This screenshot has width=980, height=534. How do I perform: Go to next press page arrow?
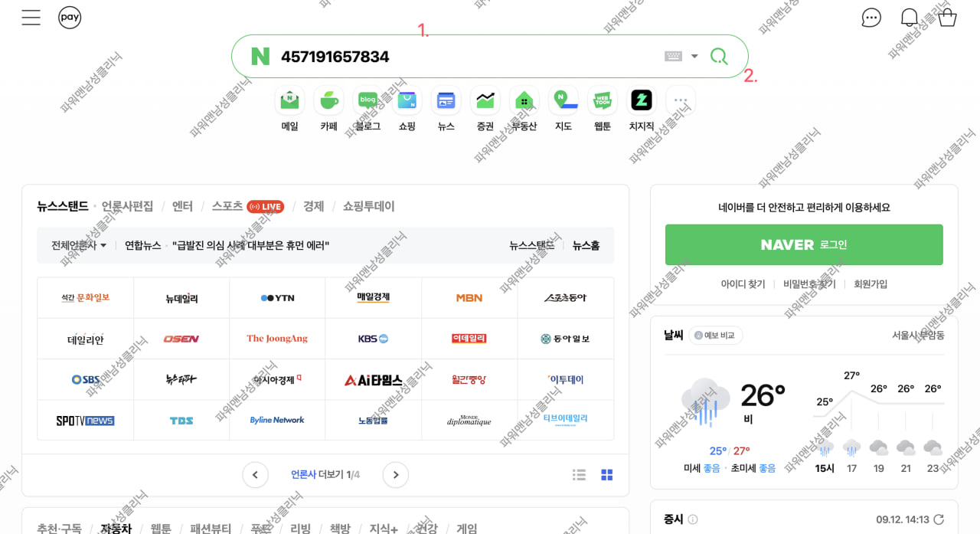coord(396,475)
